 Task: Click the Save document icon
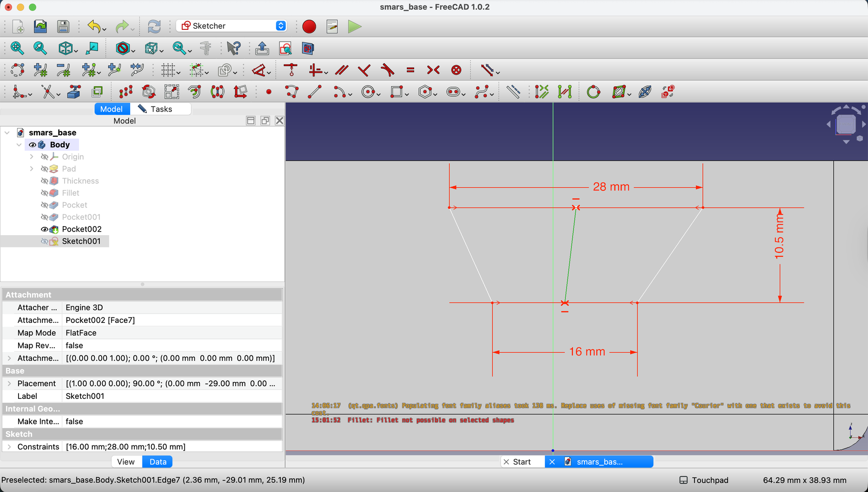pyautogui.click(x=63, y=26)
